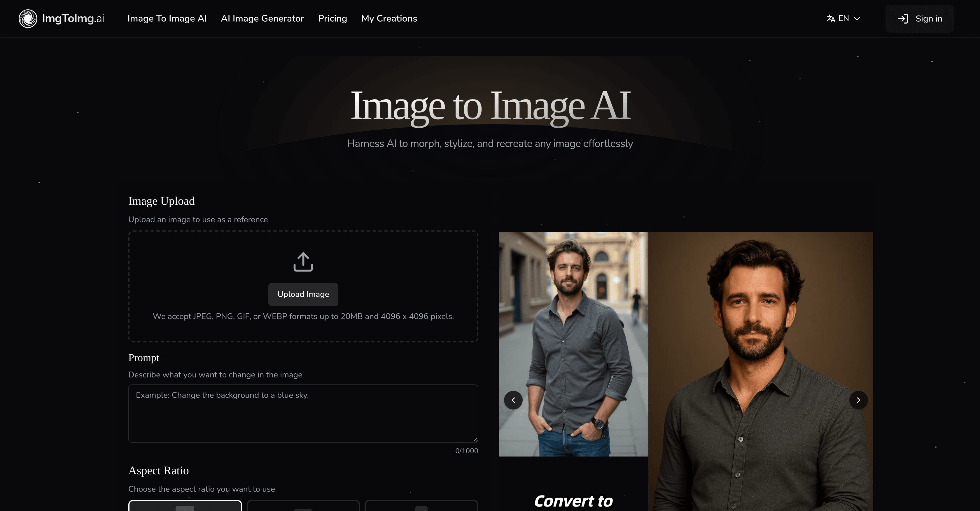The width and height of the screenshot is (980, 511).
Task: Open the Image To Image AI page
Action: pos(167,18)
